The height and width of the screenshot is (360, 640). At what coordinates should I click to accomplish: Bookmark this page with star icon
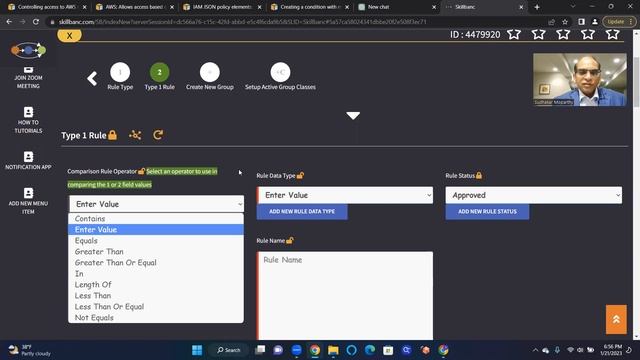[565, 22]
